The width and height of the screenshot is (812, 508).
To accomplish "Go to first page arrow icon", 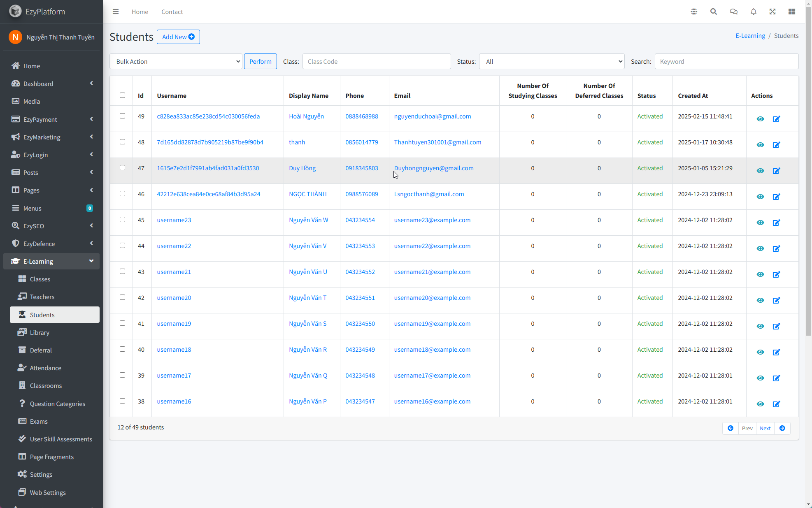I will pyautogui.click(x=730, y=428).
